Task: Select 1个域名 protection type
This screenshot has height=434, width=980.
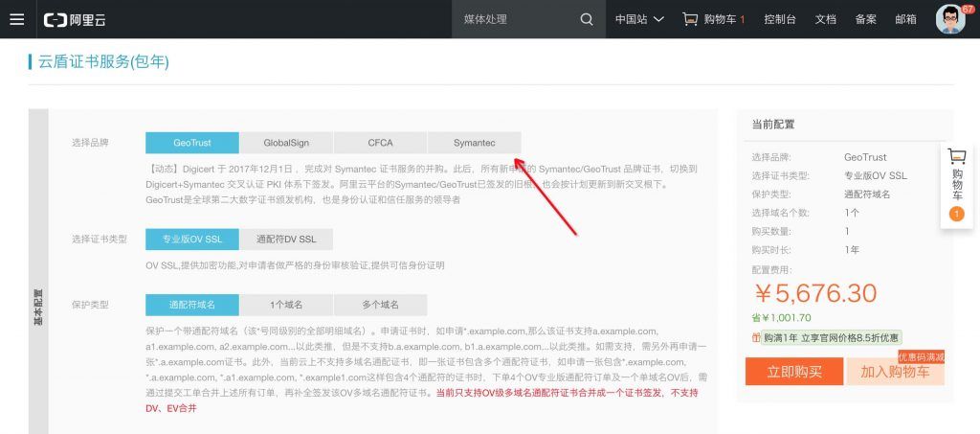Action: pyautogui.click(x=286, y=305)
